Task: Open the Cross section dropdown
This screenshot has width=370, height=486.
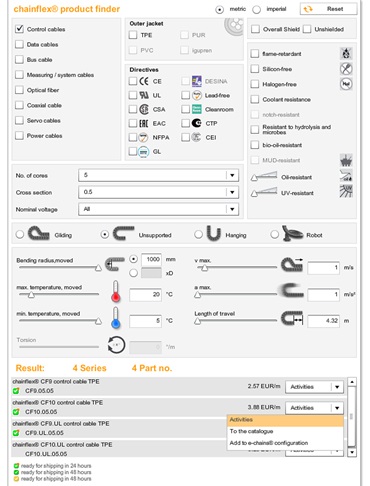Action: pos(159,192)
